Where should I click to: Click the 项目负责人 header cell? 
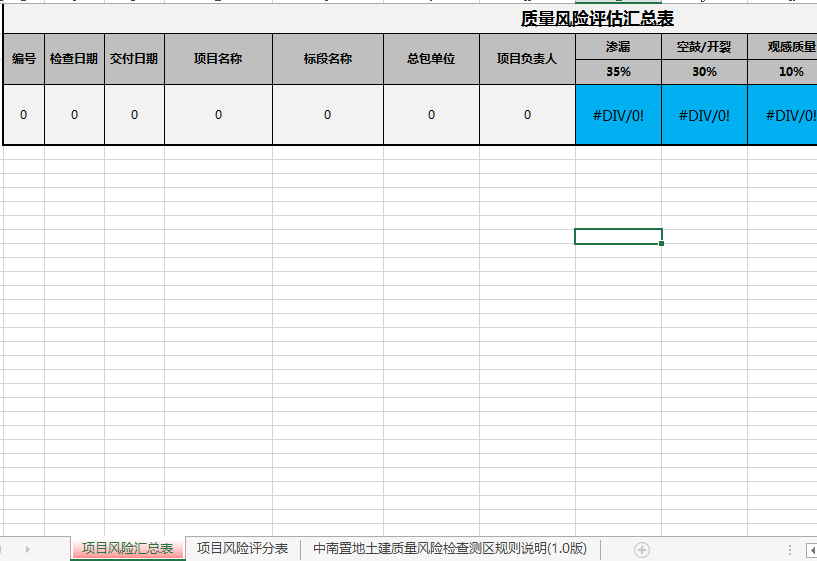coord(527,59)
